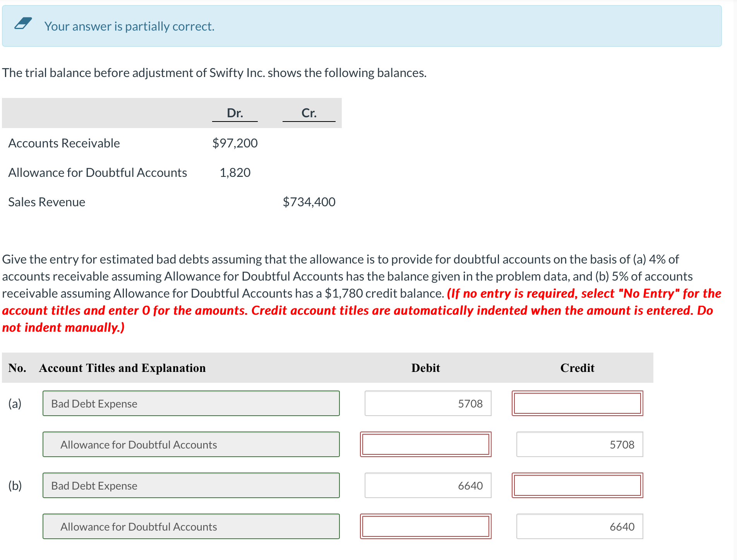The image size is (737, 560).
Task: Click the Account Titles and Explanation header
Action: (122, 368)
